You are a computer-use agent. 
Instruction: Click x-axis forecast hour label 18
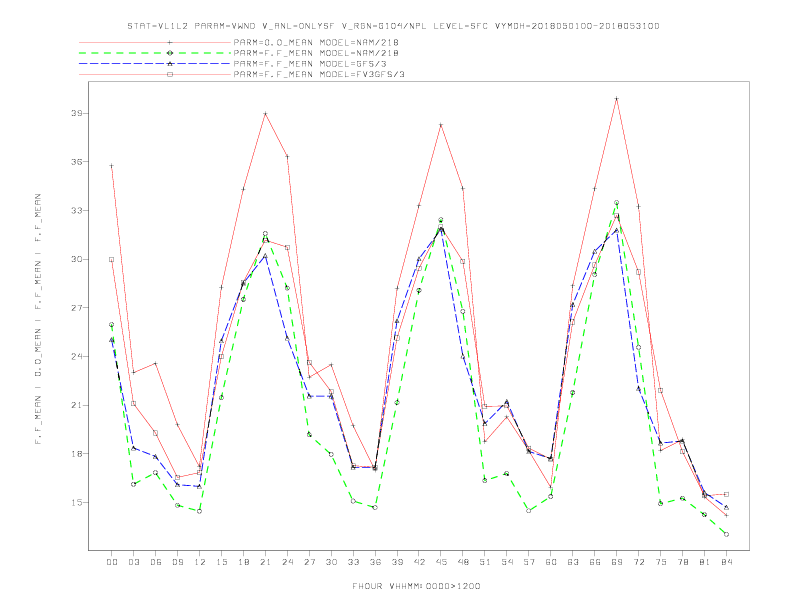point(243,562)
